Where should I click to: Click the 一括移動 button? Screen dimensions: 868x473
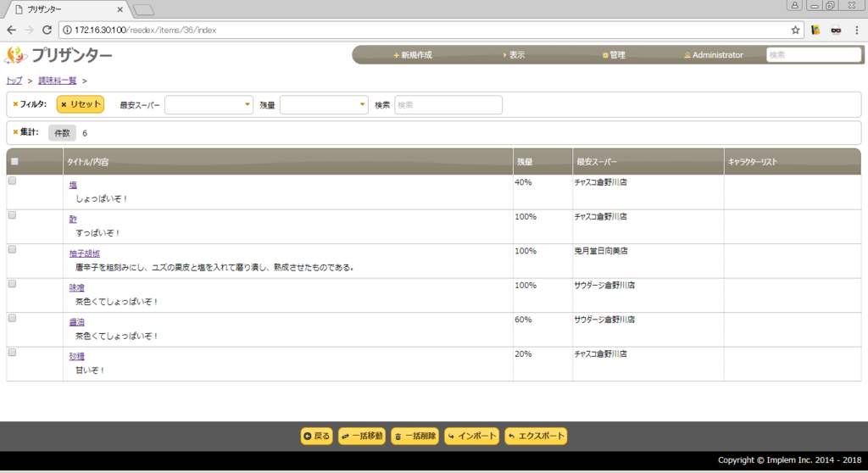click(x=362, y=436)
